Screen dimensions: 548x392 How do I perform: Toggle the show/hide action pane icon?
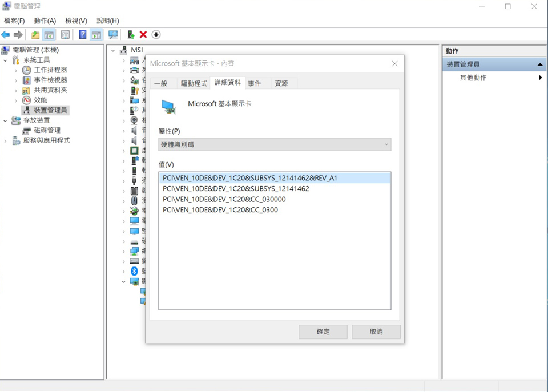(x=96, y=35)
